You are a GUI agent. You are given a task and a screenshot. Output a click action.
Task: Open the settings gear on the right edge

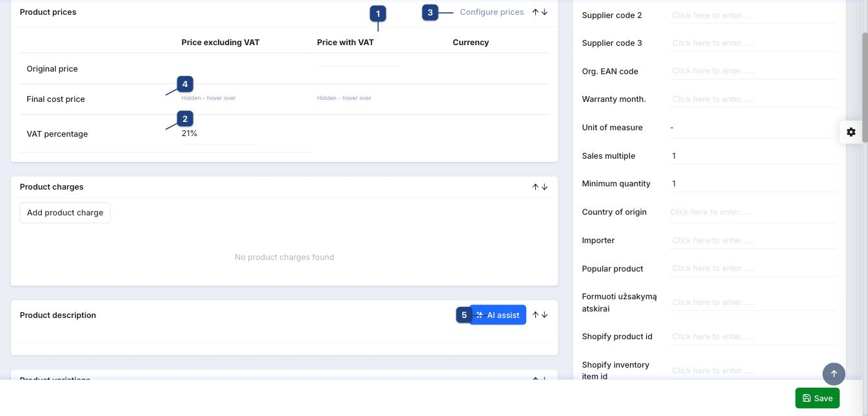point(851,132)
